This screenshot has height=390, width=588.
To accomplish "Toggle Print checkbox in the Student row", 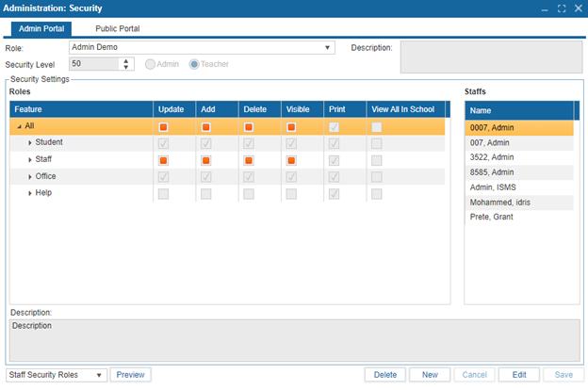I will pyautogui.click(x=334, y=143).
